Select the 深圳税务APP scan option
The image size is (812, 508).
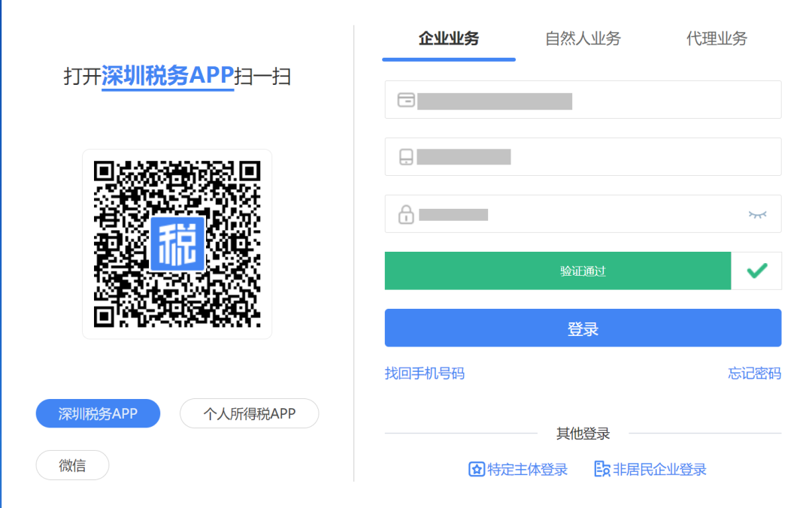pos(98,413)
